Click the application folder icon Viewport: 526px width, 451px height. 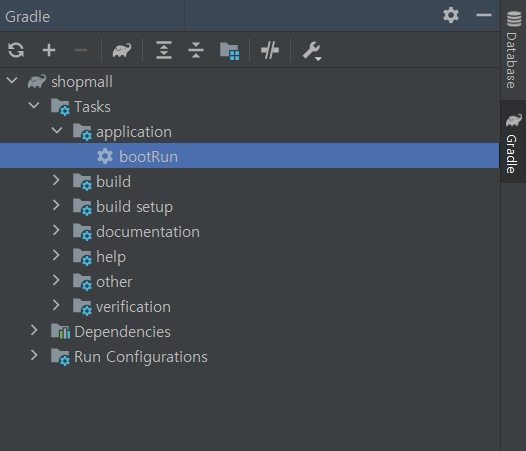coord(82,132)
